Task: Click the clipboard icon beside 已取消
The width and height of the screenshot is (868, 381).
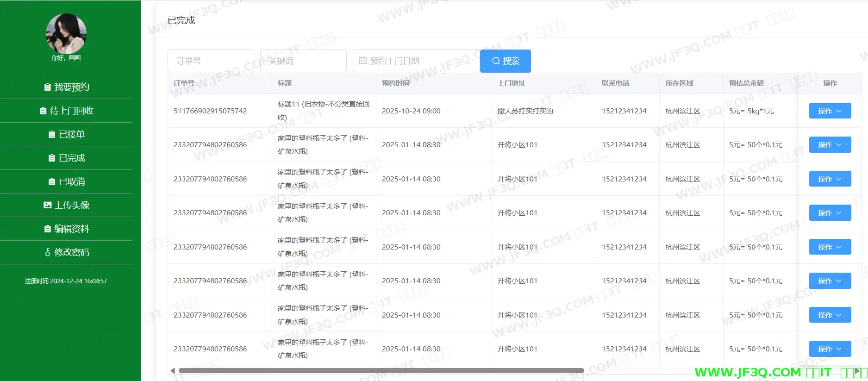Action: point(52,181)
